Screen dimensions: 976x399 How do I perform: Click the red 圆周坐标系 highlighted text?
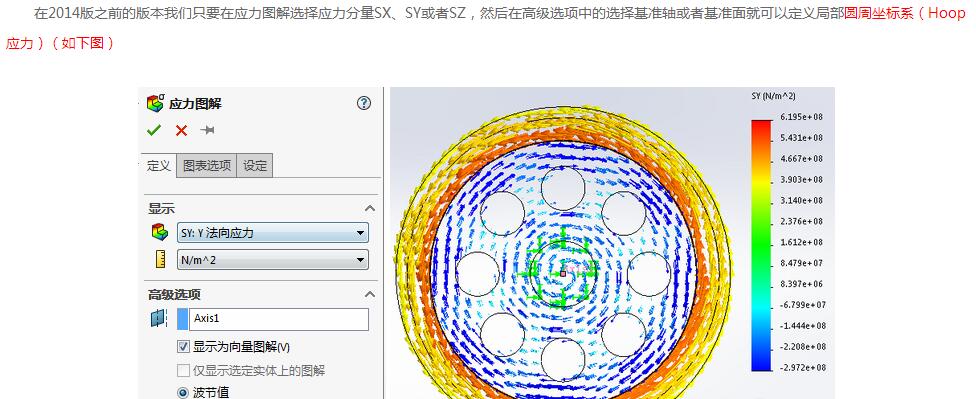click(879, 13)
